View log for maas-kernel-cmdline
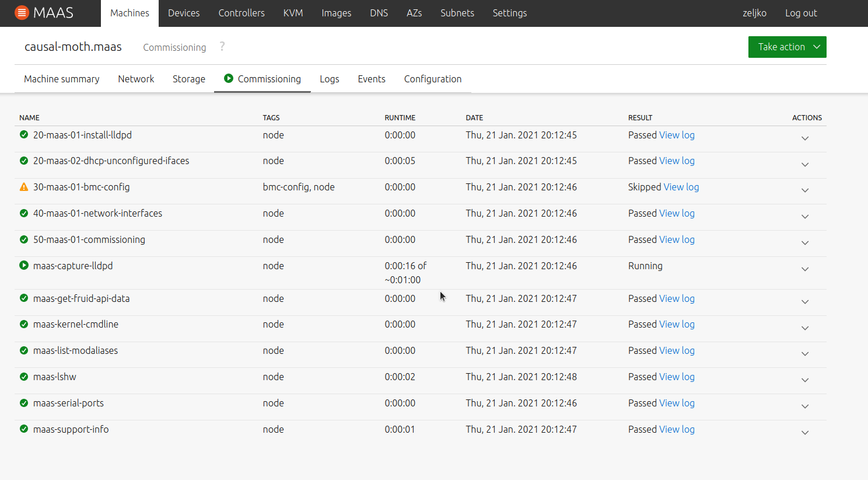This screenshot has height=480, width=868. click(x=677, y=324)
